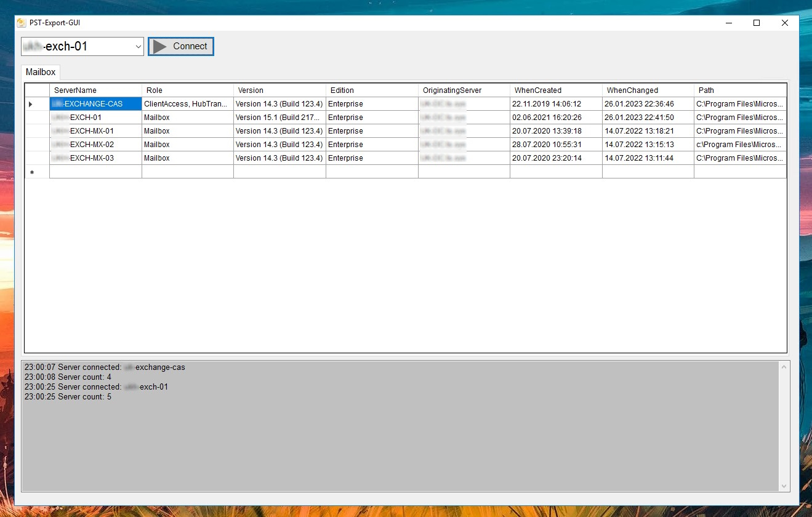812x517 pixels.
Task: Click the Connect button
Action: pos(181,46)
